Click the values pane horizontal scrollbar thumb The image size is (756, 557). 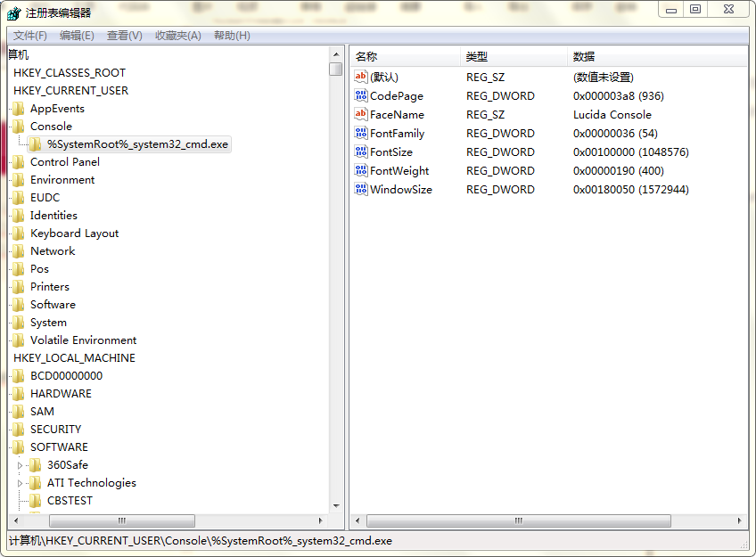(519, 520)
